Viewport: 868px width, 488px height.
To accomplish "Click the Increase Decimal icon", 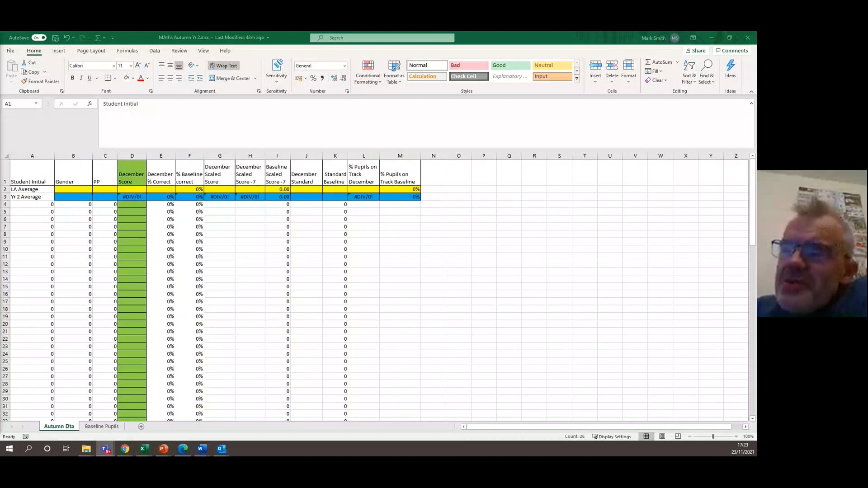I will pyautogui.click(x=334, y=78).
